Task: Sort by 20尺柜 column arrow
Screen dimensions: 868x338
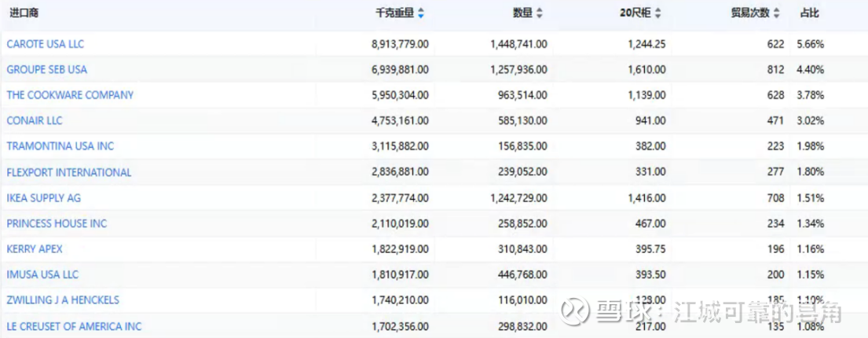Action: pyautogui.click(x=657, y=14)
